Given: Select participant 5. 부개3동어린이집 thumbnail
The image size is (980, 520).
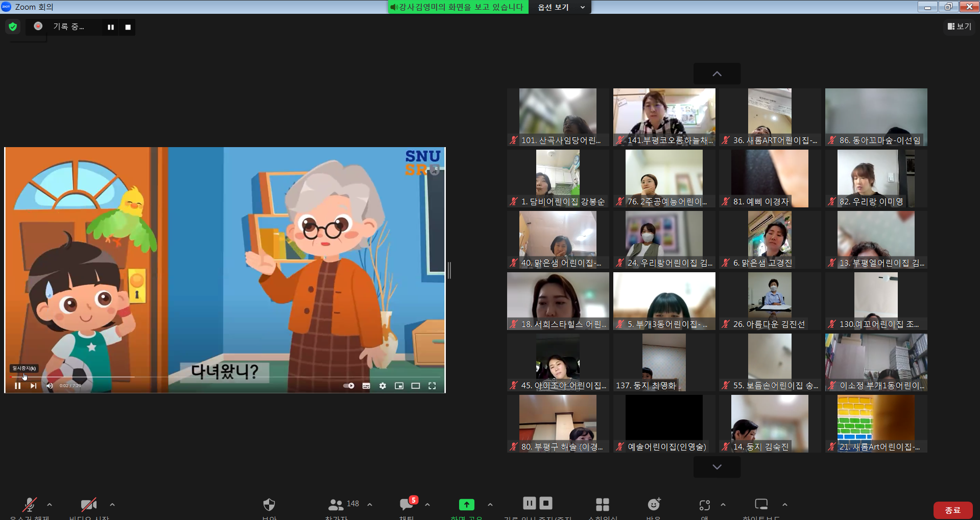Looking at the screenshot, I should pyautogui.click(x=664, y=301).
